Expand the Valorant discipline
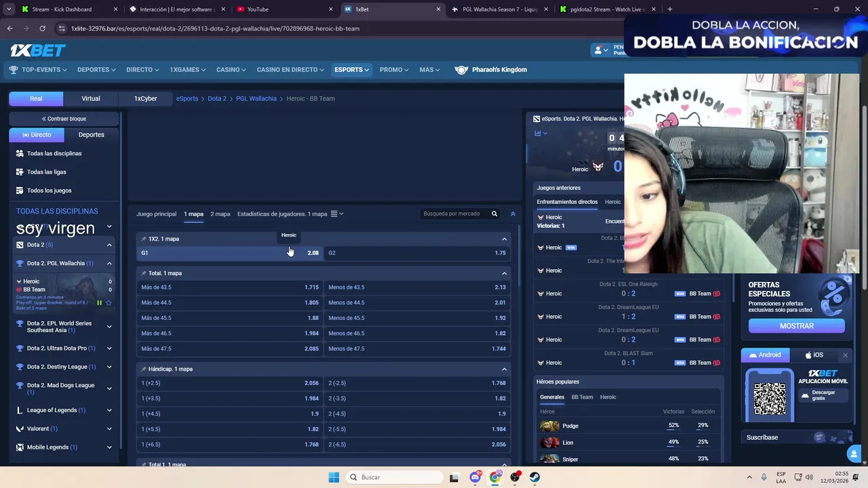 109,428
